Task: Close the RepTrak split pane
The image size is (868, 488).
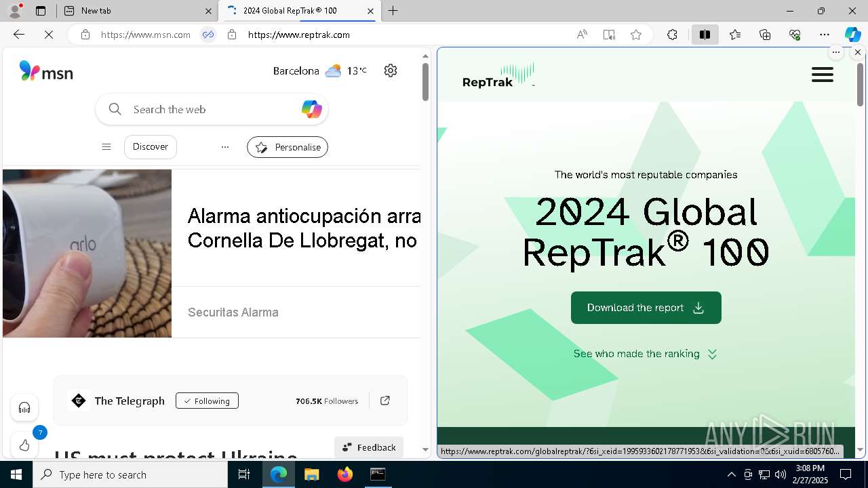Action: click(x=858, y=52)
